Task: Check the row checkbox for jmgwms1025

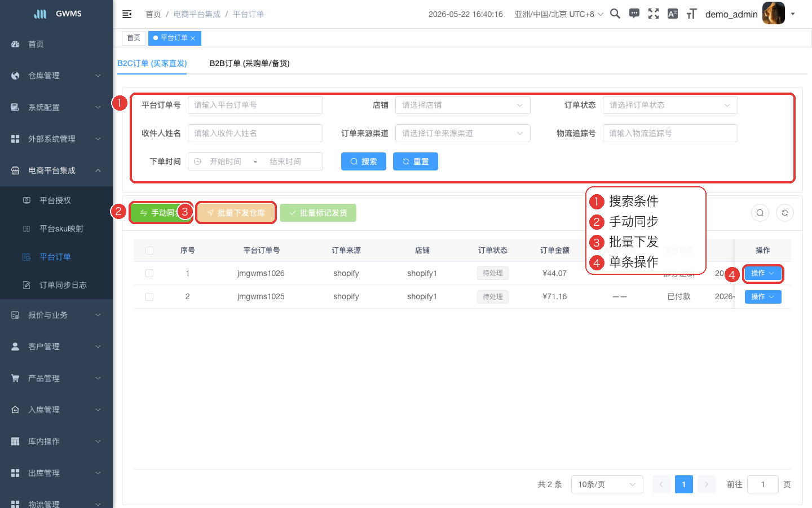Action: click(149, 297)
